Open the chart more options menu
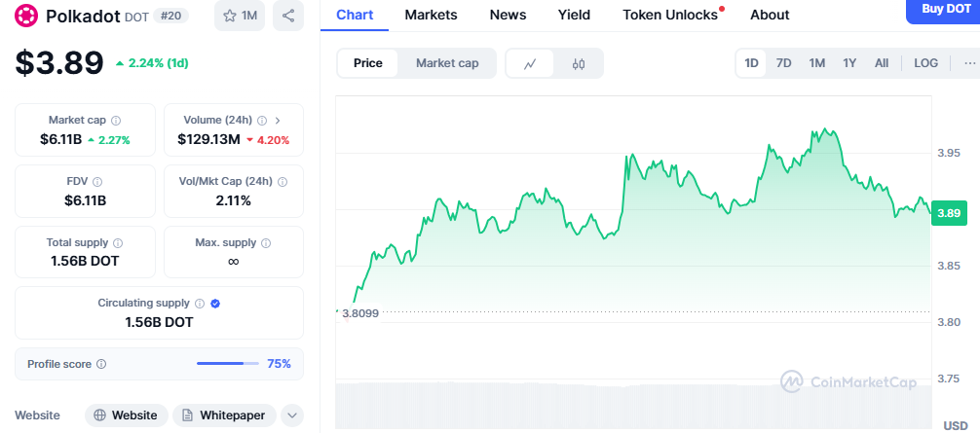 pos(969,63)
